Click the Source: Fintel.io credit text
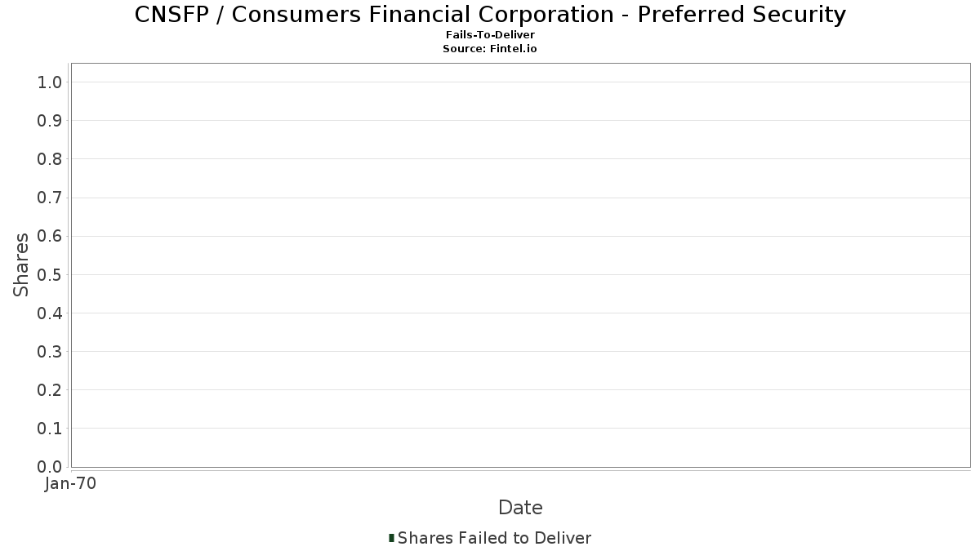 click(490, 49)
